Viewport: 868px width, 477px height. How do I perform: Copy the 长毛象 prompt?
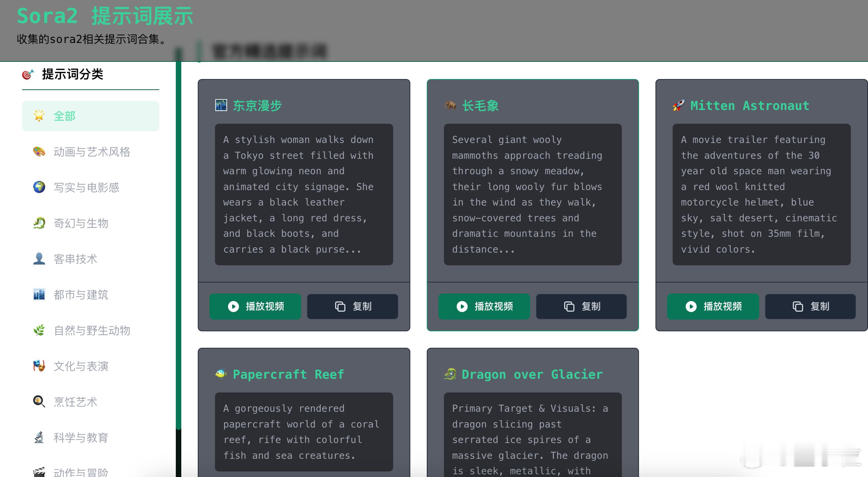coord(581,306)
